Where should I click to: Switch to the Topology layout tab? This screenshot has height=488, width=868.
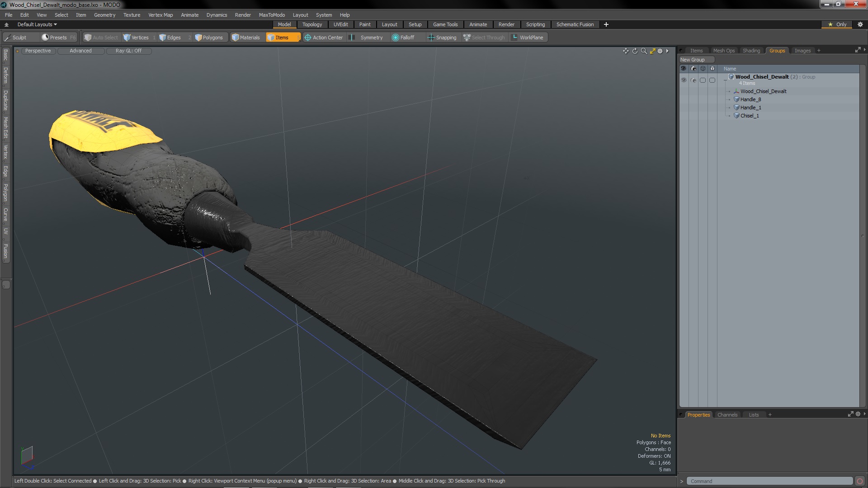312,24
